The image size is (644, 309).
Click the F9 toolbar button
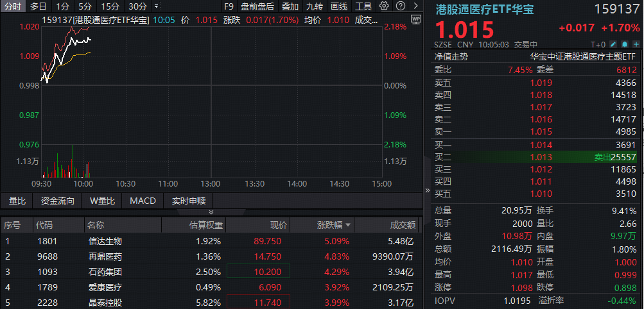click(x=229, y=6)
